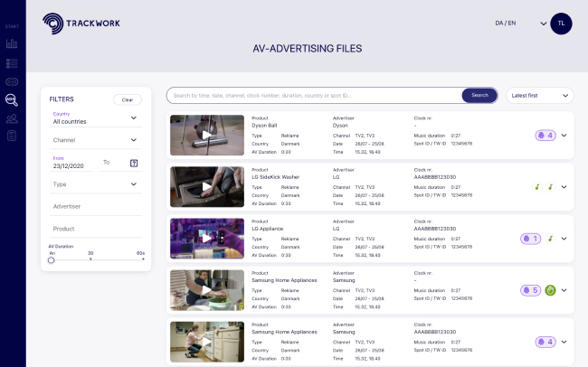Click the LG SideKick Washer product name

[x=276, y=177]
